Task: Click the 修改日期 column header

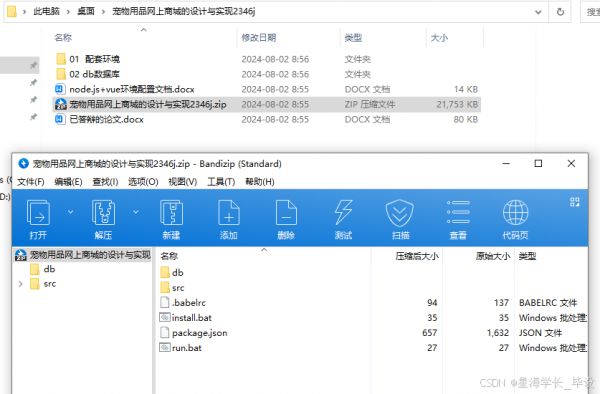Action: click(259, 37)
